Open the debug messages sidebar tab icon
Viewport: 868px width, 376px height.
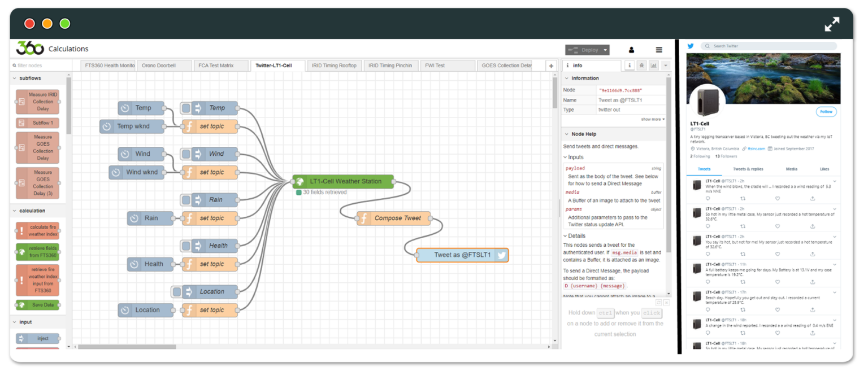coord(642,65)
